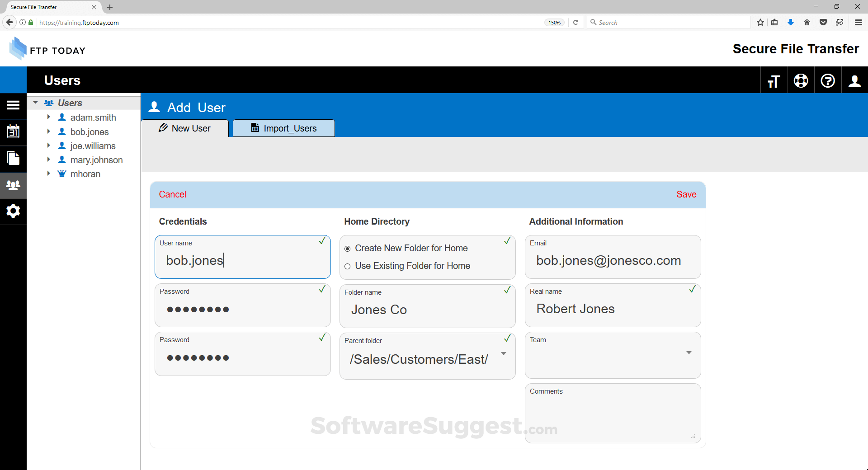Open the user profile icon in the header
Viewport: 868px width, 470px height.
(x=854, y=81)
